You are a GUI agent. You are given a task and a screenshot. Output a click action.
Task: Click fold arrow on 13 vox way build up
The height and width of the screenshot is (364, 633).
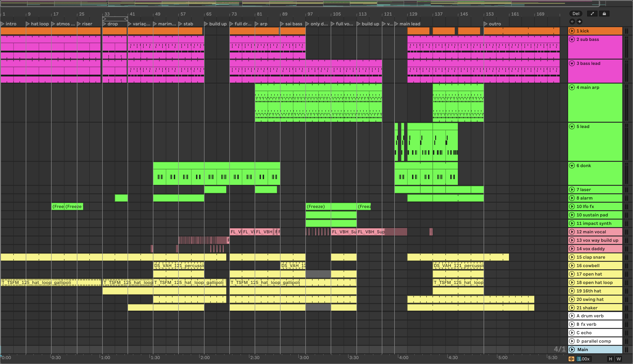[x=572, y=240]
